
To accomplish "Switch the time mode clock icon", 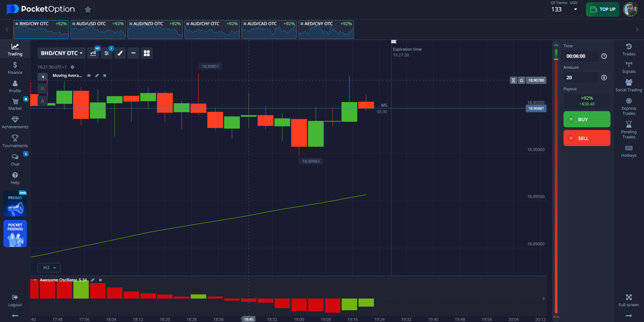I will [x=604, y=56].
